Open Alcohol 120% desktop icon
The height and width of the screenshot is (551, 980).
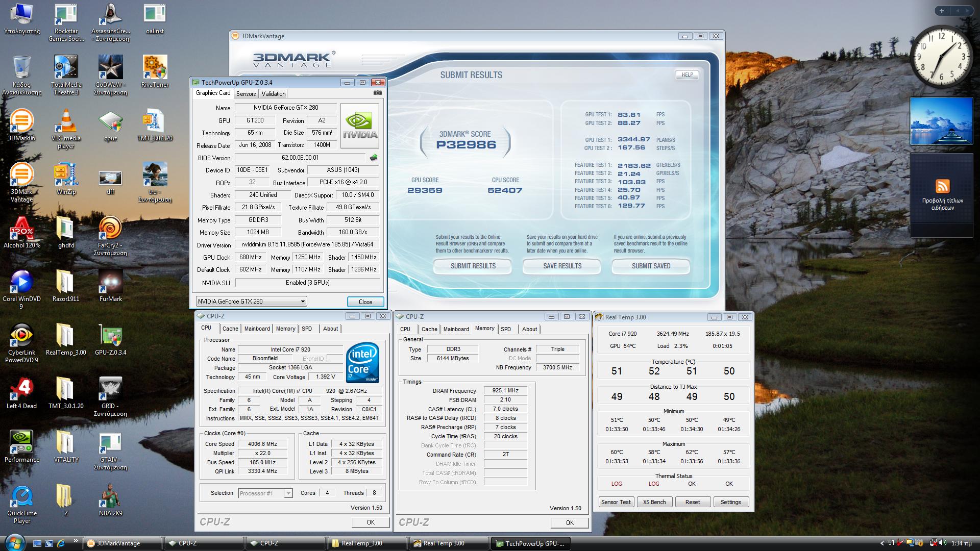[x=21, y=232]
